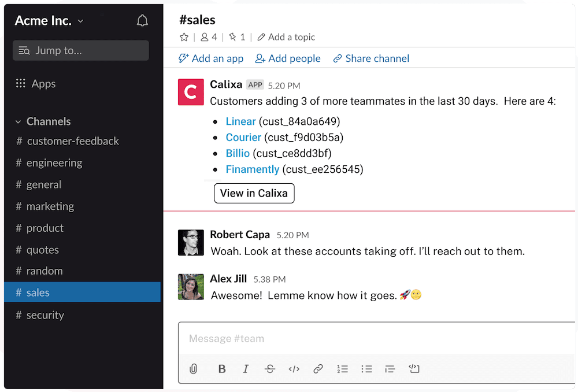Show pinned items count icon

(232, 37)
